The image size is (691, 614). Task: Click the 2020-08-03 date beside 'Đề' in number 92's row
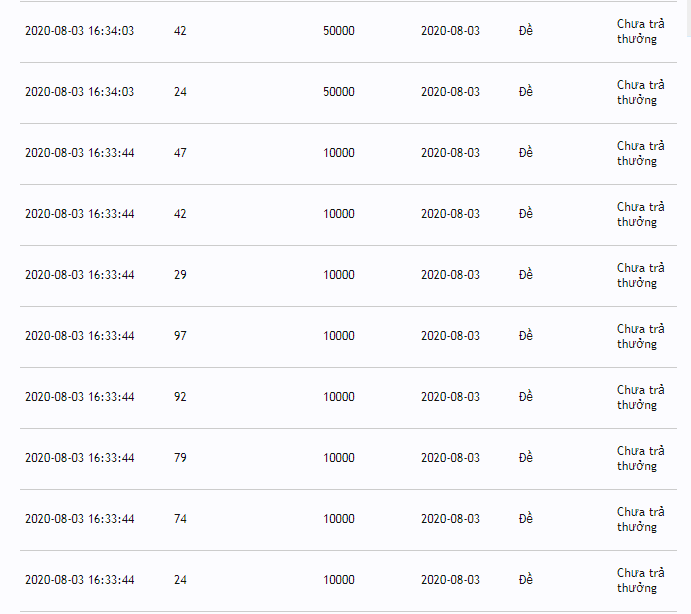(x=450, y=397)
